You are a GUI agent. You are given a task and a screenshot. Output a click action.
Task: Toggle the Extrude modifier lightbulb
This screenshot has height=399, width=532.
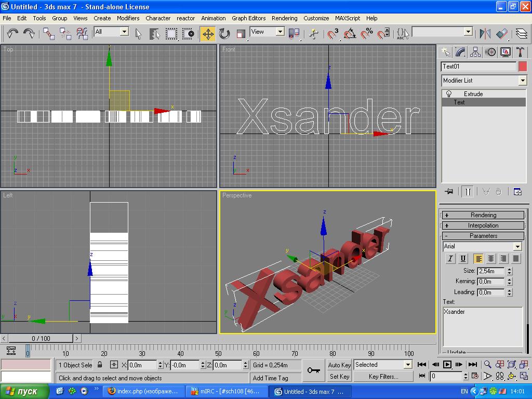[449, 94]
